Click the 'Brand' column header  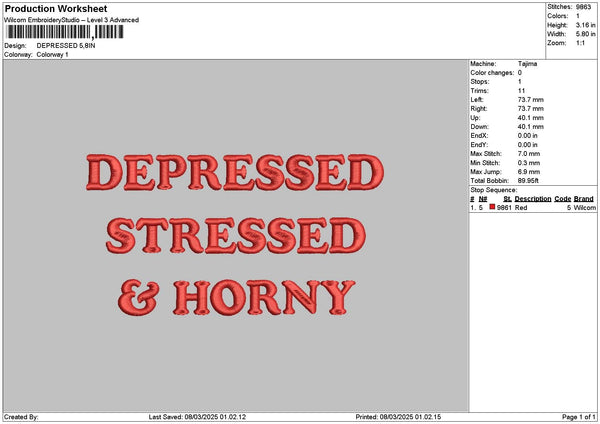tap(584, 199)
